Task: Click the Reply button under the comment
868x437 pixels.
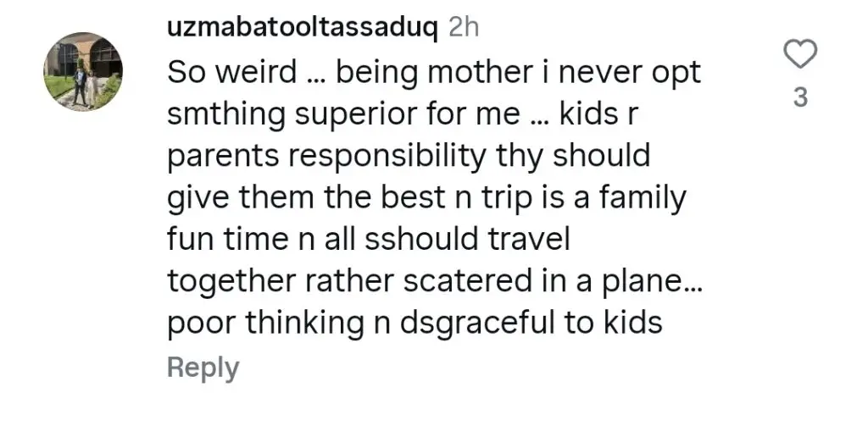Action: [203, 368]
